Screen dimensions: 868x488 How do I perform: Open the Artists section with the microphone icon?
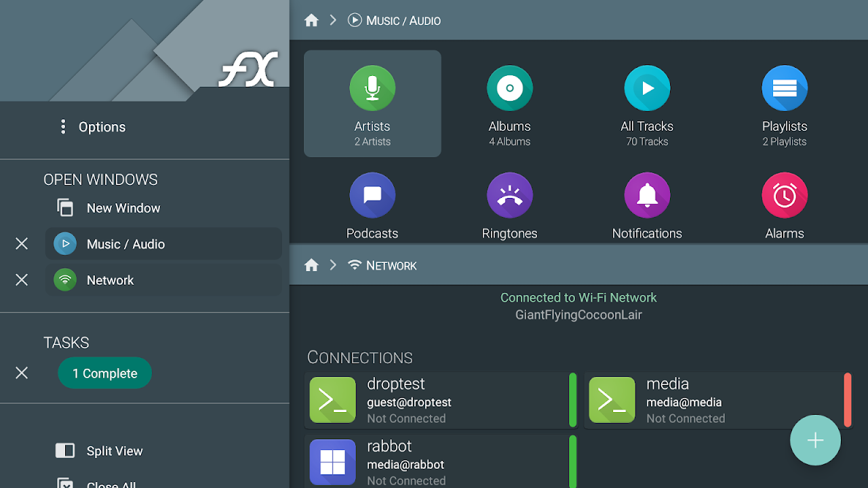tap(372, 87)
